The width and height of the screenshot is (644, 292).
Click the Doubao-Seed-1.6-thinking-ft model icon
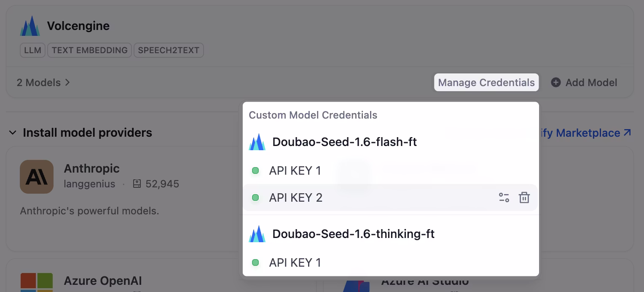click(x=257, y=234)
